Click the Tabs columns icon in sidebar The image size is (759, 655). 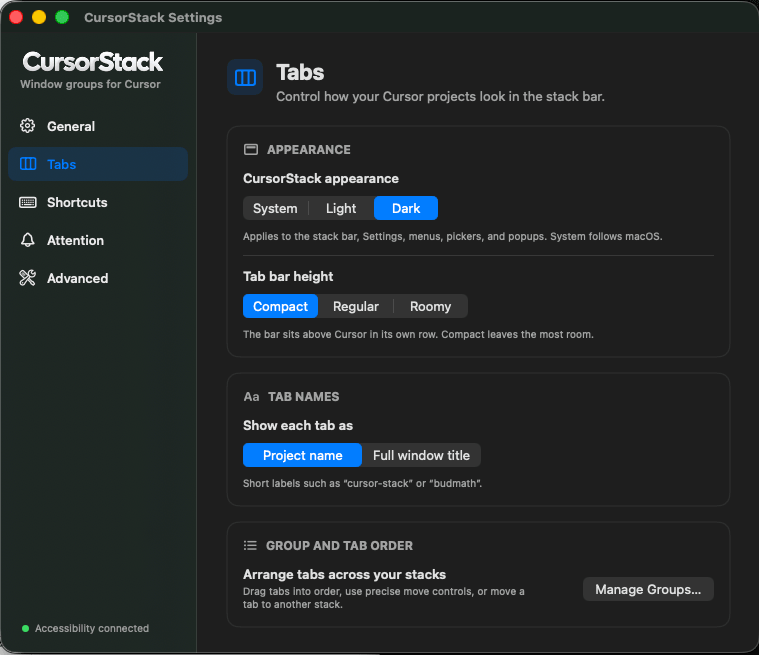28,164
